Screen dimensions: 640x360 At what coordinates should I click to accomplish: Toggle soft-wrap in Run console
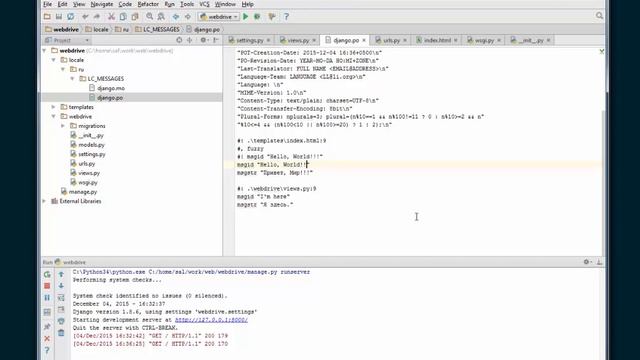pos(61,298)
